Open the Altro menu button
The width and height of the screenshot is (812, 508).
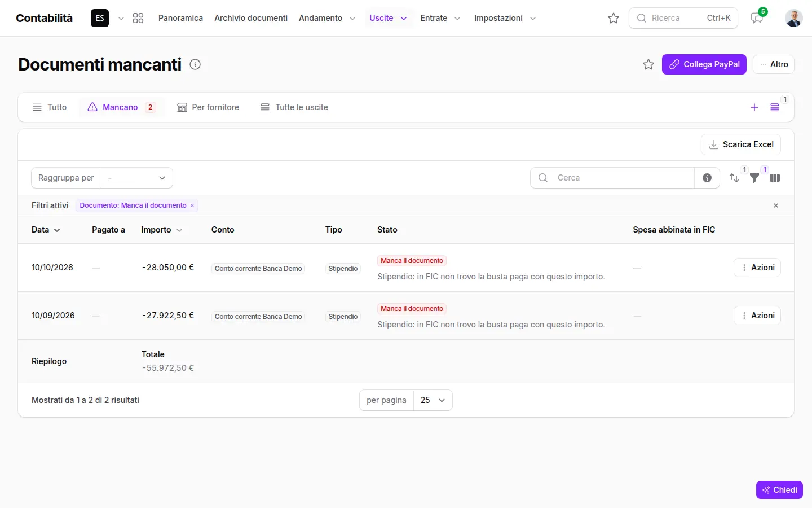(x=774, y=64)
